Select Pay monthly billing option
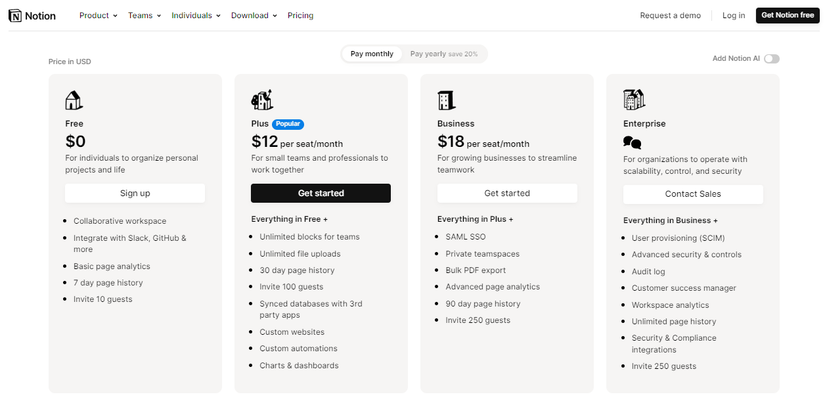Screen dimensions: 825x414 coord(371,54)
